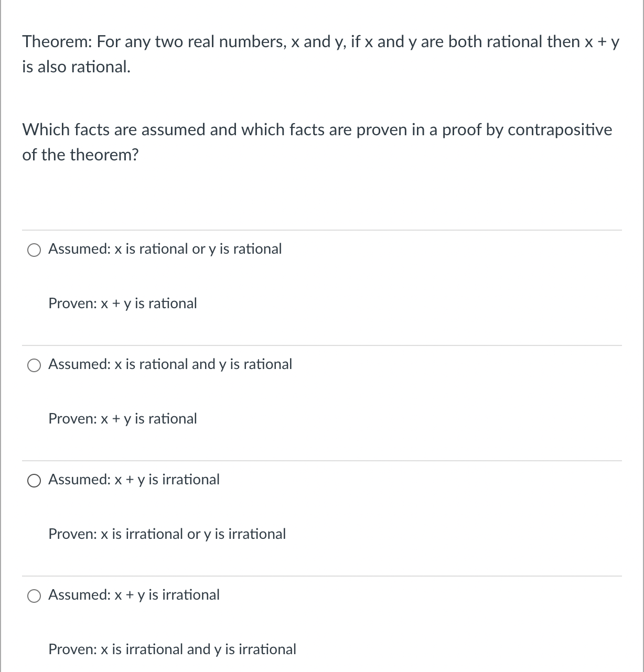
Task: Click the third option's 'Assumed: x + y is irrational' text
Action: 134,480
